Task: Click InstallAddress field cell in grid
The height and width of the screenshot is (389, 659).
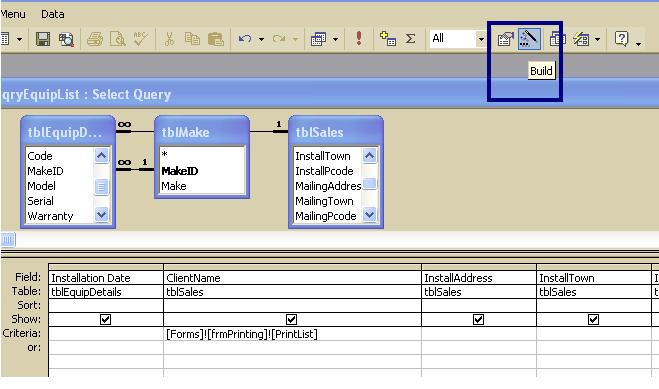Action: (479, 278)
